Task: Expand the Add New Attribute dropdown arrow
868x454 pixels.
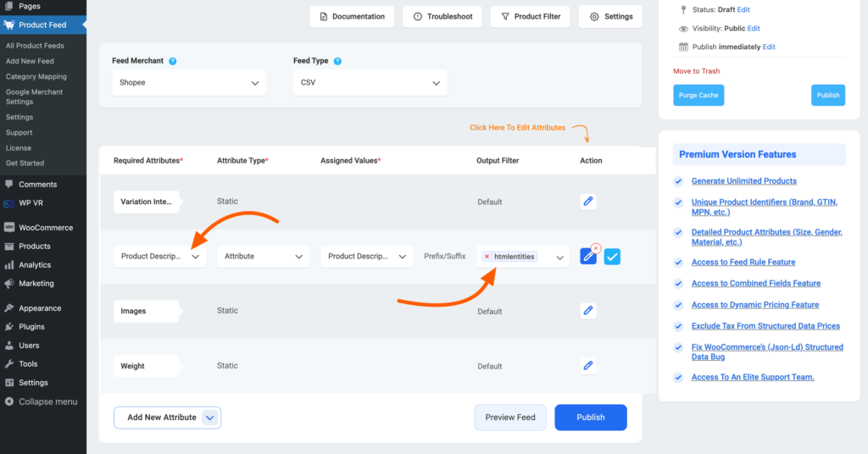Action: pyautogui.click(x=210, y=418)
